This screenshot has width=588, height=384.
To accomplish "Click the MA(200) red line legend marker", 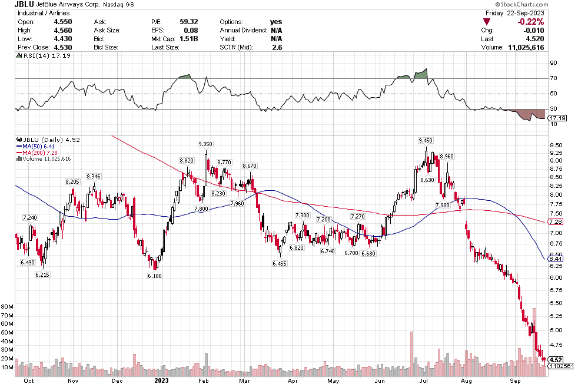I will [18, 153].
